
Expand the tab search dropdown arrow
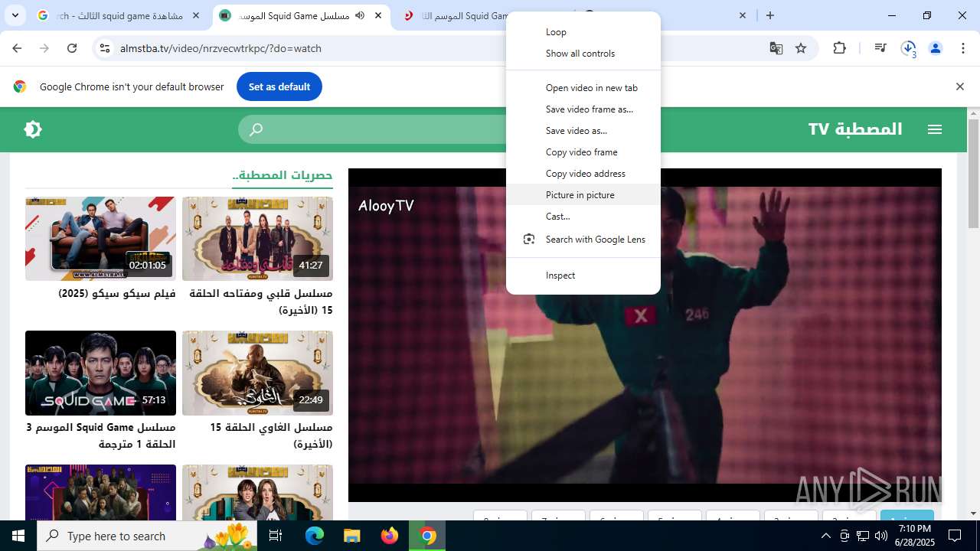(x=15, y=15)
